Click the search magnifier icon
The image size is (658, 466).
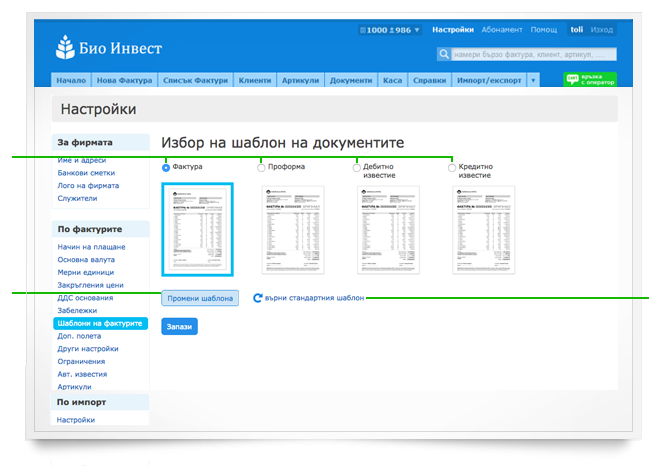coord(443,55)
